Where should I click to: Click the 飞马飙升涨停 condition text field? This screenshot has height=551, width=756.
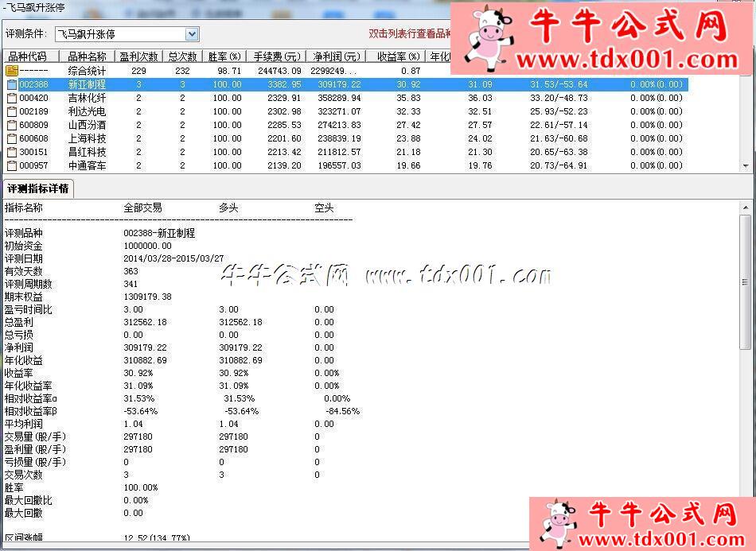coord(119,34)
